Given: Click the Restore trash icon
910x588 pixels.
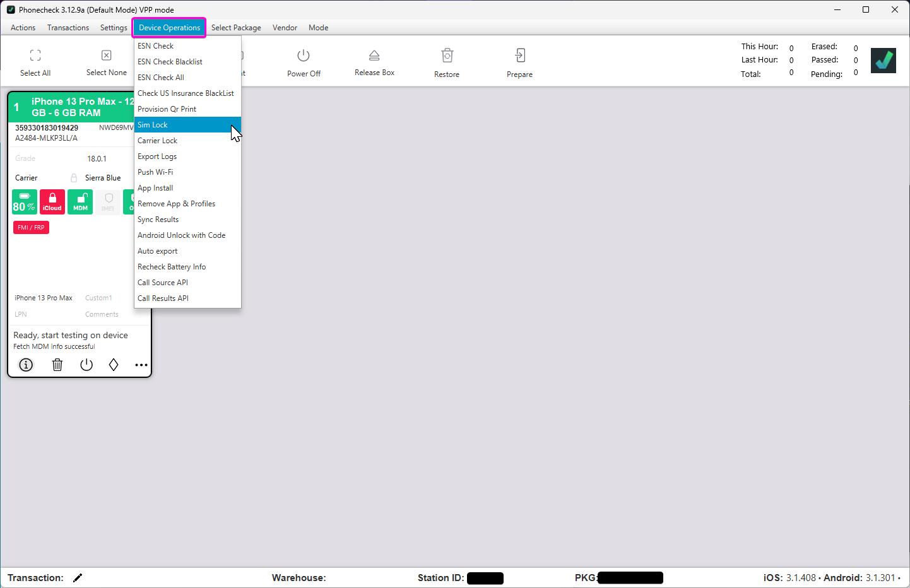Looking at the screenshot, I should click(x=447, y=56).
